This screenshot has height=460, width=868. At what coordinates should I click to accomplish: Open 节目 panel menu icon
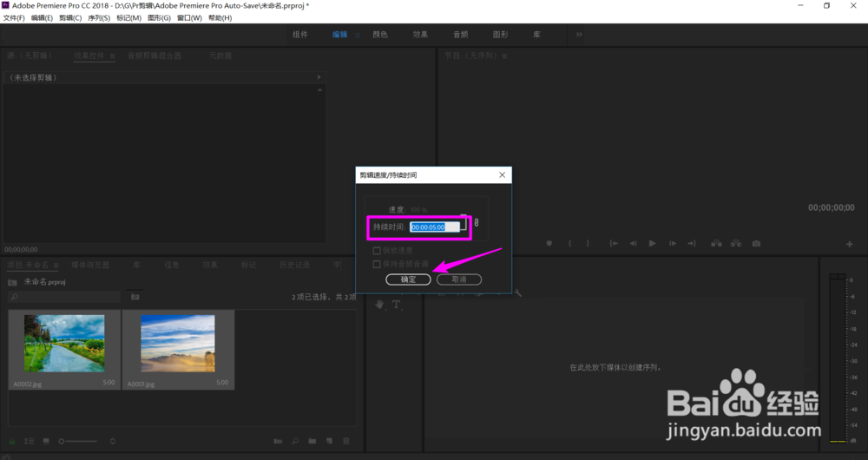pos(504,56)
